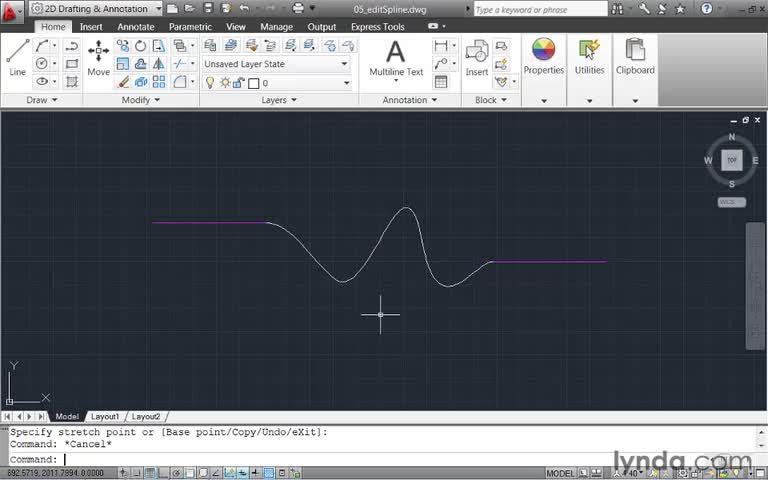Viewport: 768px width, 480px height.
Task: Open the layer 0 dropdown list
Action: pyautogui.click(x=346, y=83)
